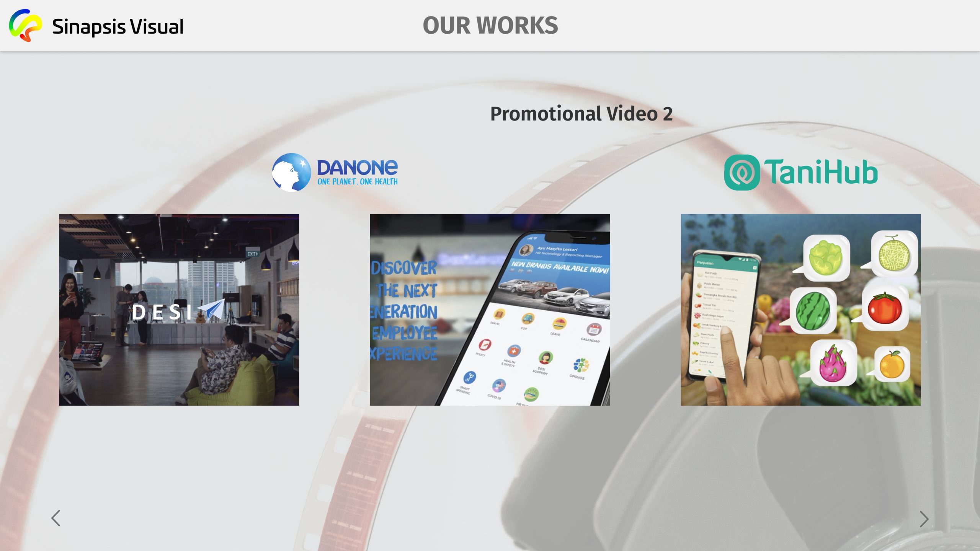Click the green cabbage speech bubble icon
This screenshot has width=980, height=551.
click(x=826, y=258)
